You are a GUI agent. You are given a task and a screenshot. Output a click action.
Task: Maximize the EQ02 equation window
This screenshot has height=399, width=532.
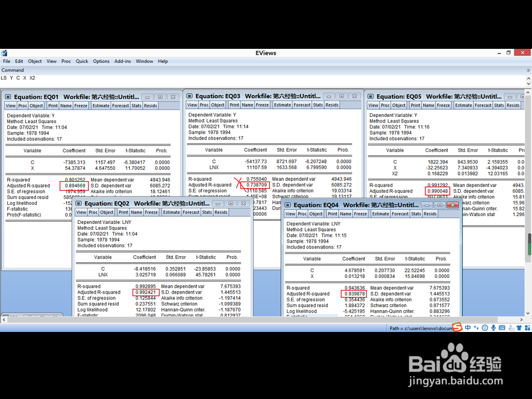231,204
